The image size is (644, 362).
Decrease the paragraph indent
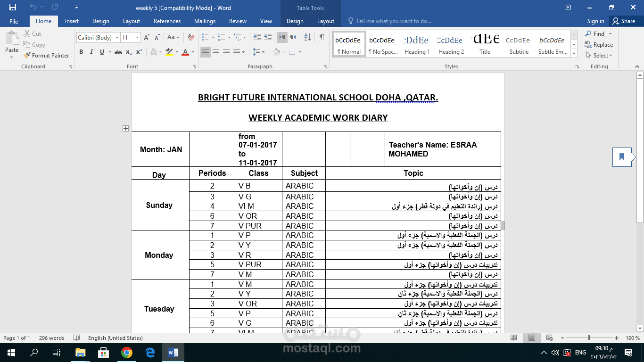[x=257, y=37]
